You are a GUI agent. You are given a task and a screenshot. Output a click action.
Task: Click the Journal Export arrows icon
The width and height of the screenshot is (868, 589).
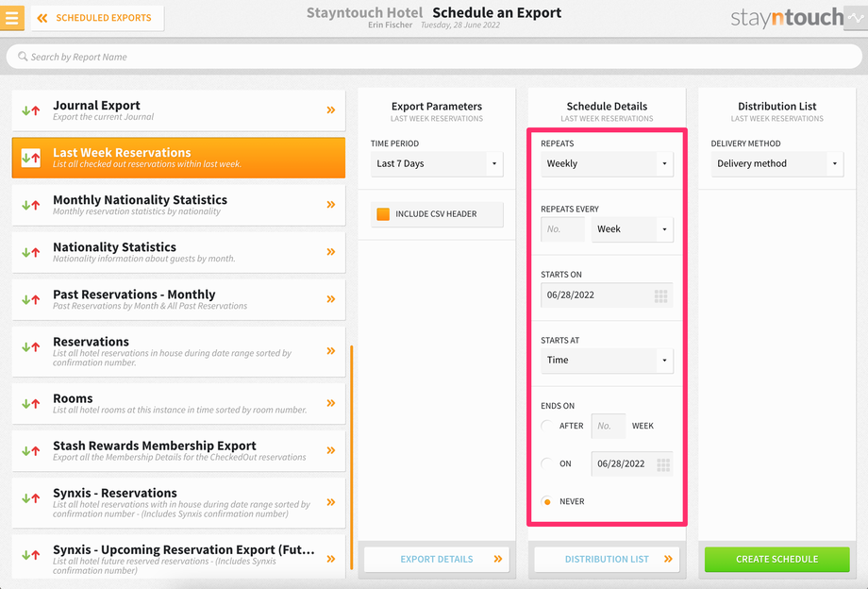pyautogui.click(x=31, y=110)
